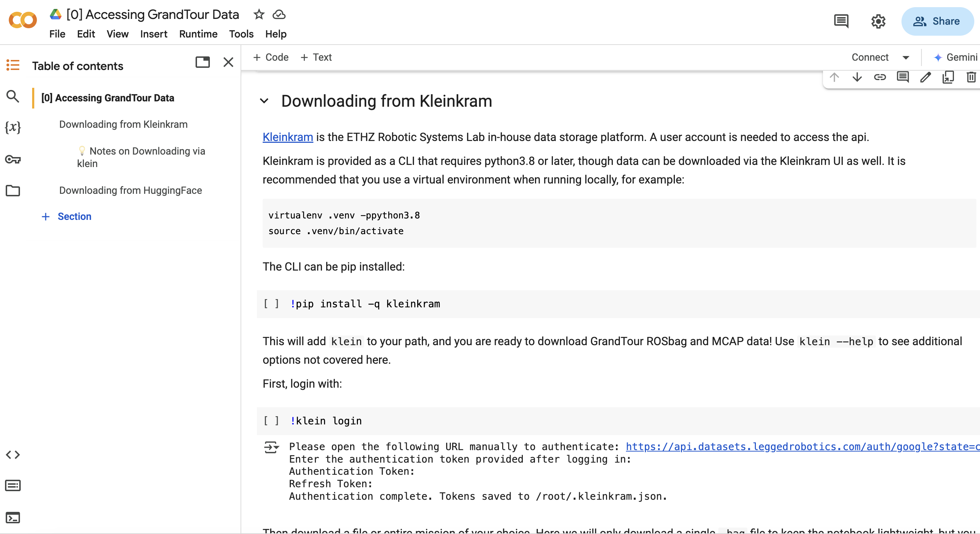This screenshot has height=534, width=980.
Task: Open the Variables {x} panel
Action: 13,127
